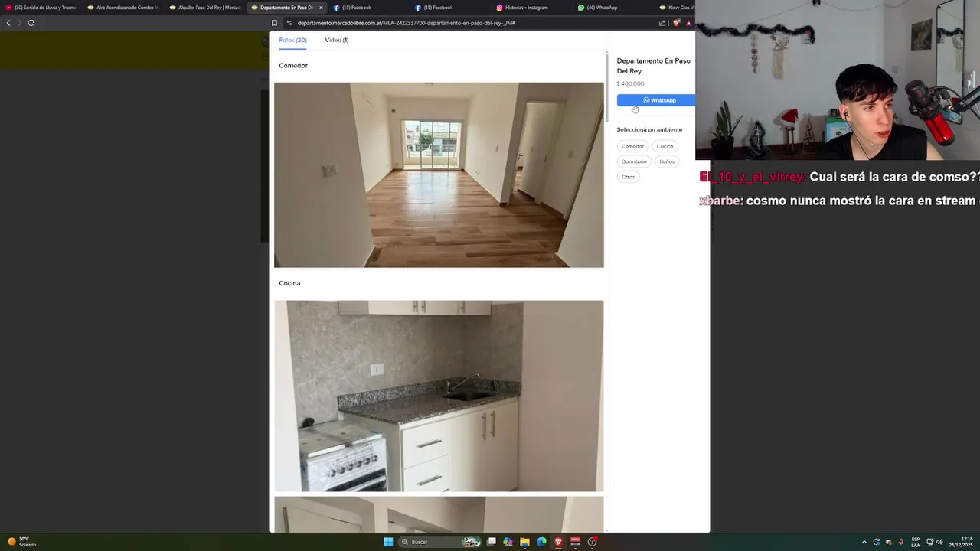Change the ESP LAA keyboard language
The image size is (980, 551).
(916, 542)
